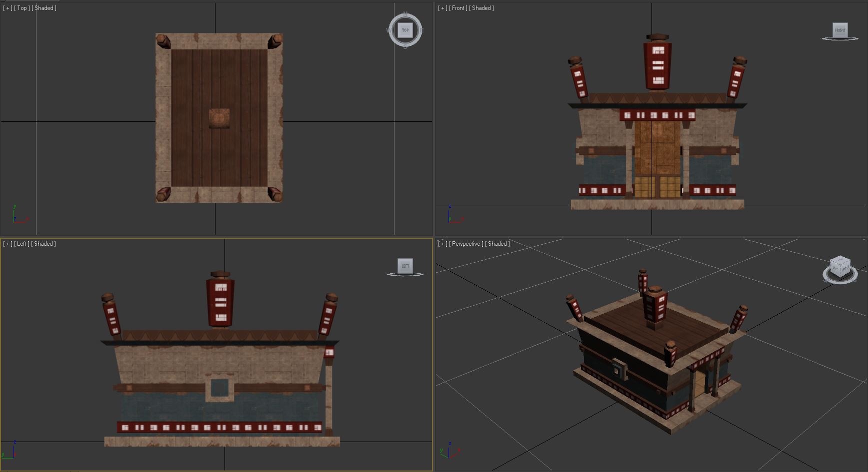The image size is (868, 472).
Task: Click the compass ring under LEFT ViewCube
Action: [405, 274]
